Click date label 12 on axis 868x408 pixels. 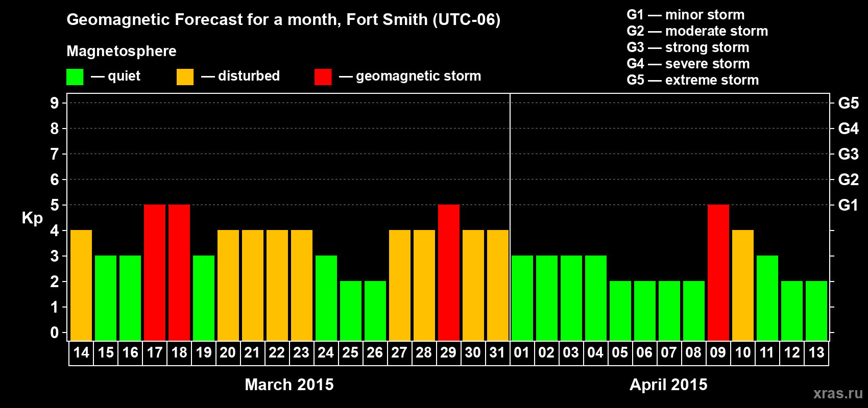coord(792,353)
